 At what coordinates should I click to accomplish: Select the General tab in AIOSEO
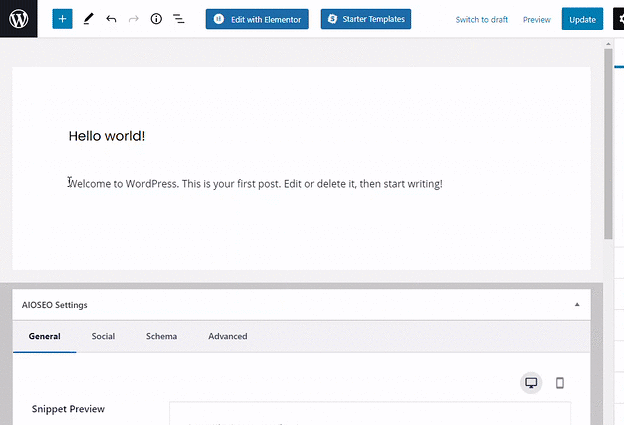point(45,336)
